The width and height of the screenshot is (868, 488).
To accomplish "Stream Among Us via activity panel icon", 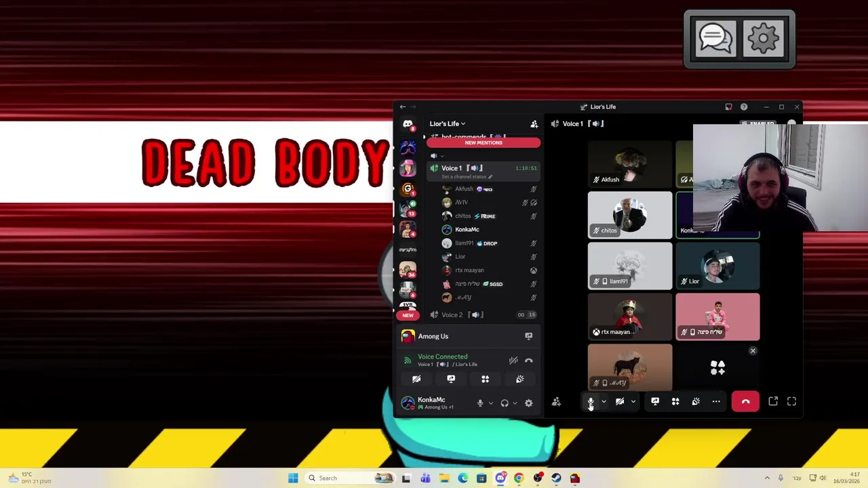I will click(x=528, y=336).
